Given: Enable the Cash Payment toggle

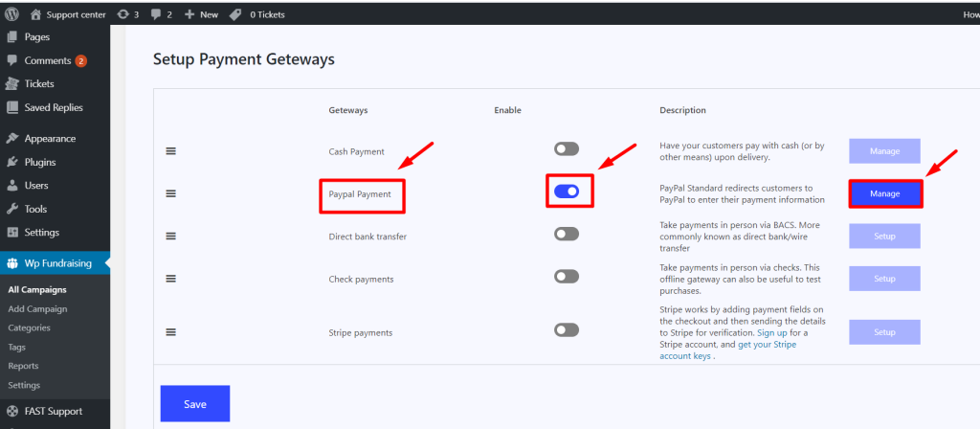Looking at the screenshot, I should [x=567, y=148].
